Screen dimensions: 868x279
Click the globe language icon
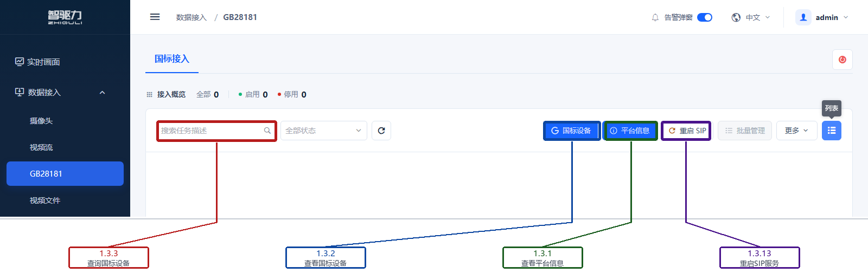click(x=736, y=17)
